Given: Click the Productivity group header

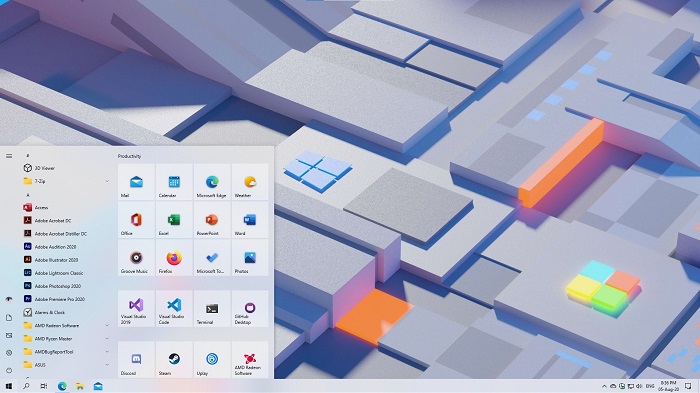Looking at the screenshot, I should click(129, 156).
